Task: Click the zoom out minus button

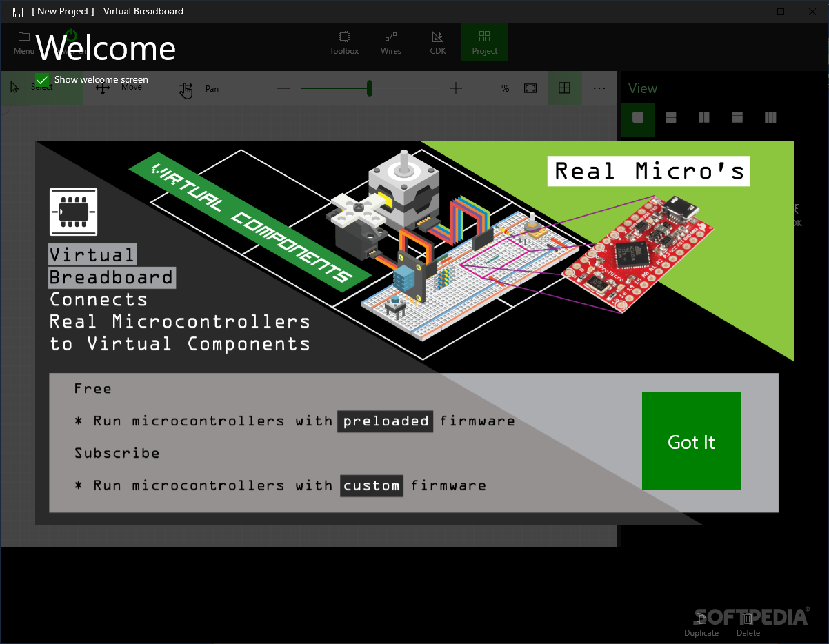Action: tap(284, 88)
